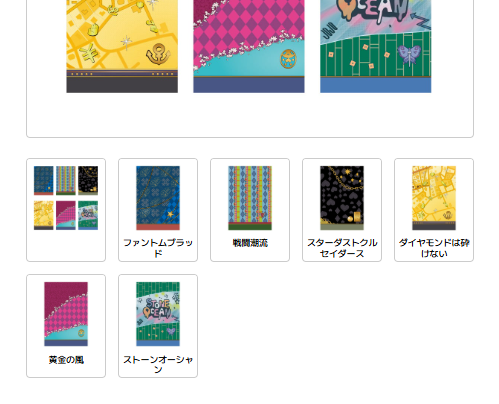Choose the 戦闘潮流 striped design thumbnail
Image resolution: width=499 pixels, height=404 pixels.
click(x=250, y=198)
